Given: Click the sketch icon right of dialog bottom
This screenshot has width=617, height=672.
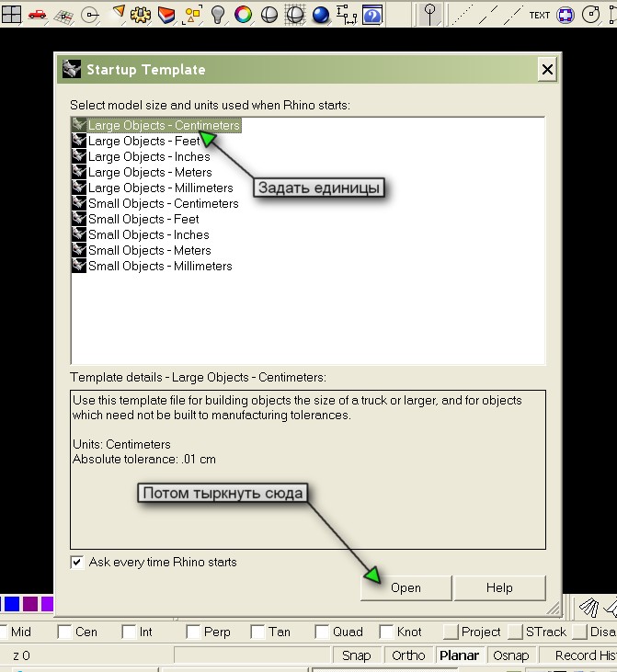Looking at the screenshot, I should point(589,607).
